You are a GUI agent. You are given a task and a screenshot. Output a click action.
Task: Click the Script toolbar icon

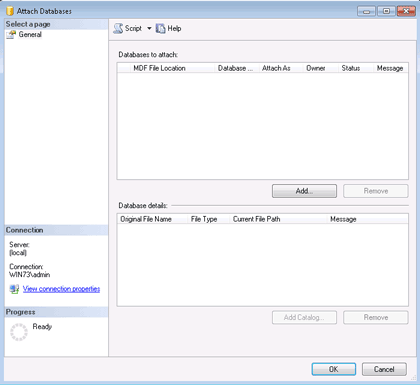pos(118,29)
